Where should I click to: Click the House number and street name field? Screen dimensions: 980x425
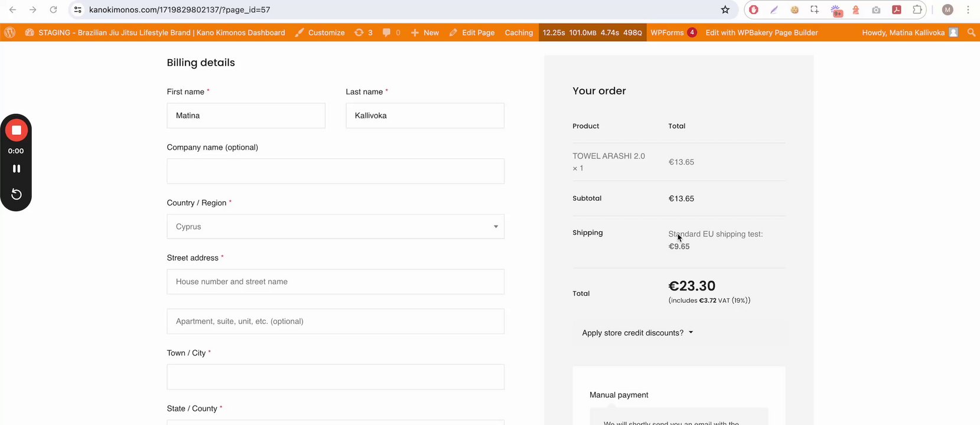pos(336,282)
